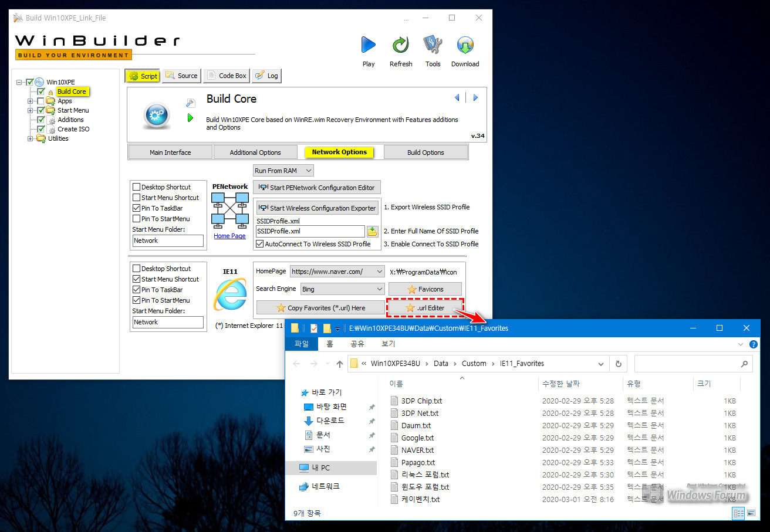Select the NAVER.txt file
Viewport: 770px width, 532px height.
pos(417,450)
